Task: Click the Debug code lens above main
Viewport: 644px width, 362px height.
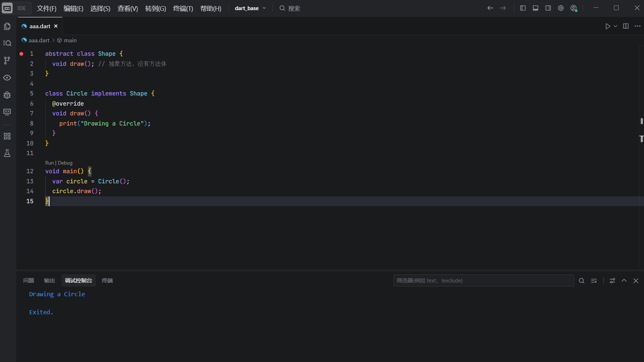Action: (65, 163)
